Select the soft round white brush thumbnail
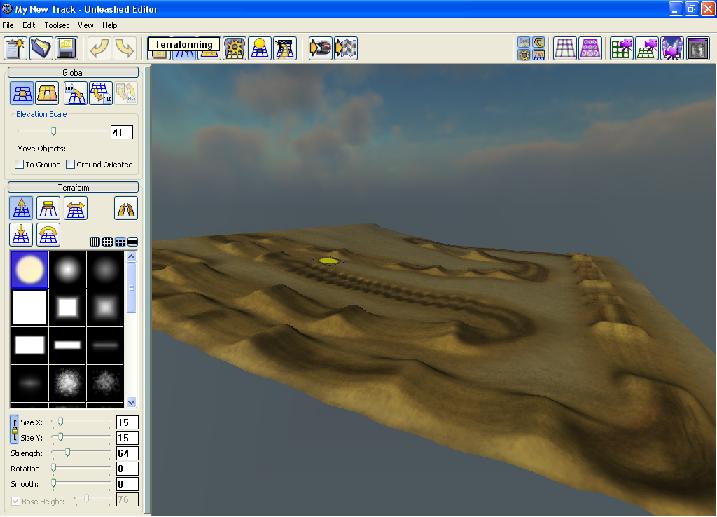Viewport: 717px width, 517px height. (x=29, y=268)
